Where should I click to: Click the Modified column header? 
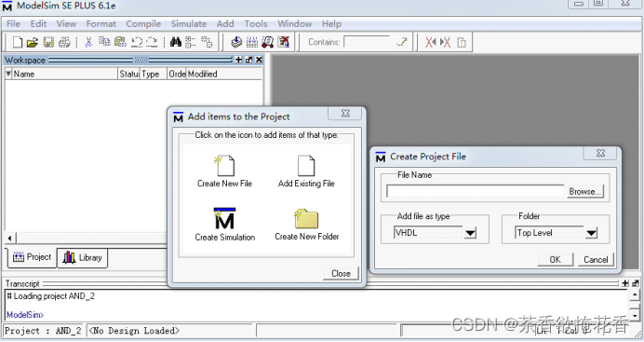[x=224, y=74]
